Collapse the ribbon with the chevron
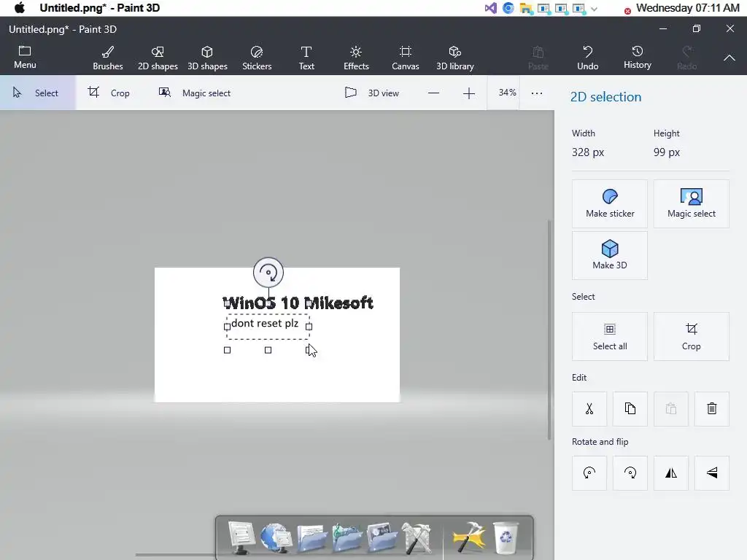This screenshot has width=747, height=560. coord(729,58)
